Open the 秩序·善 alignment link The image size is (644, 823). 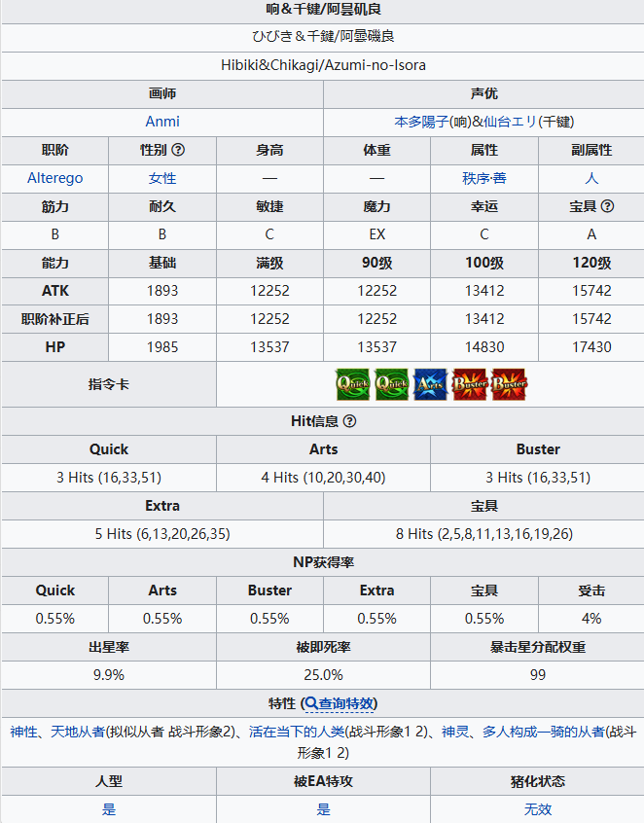483,178
